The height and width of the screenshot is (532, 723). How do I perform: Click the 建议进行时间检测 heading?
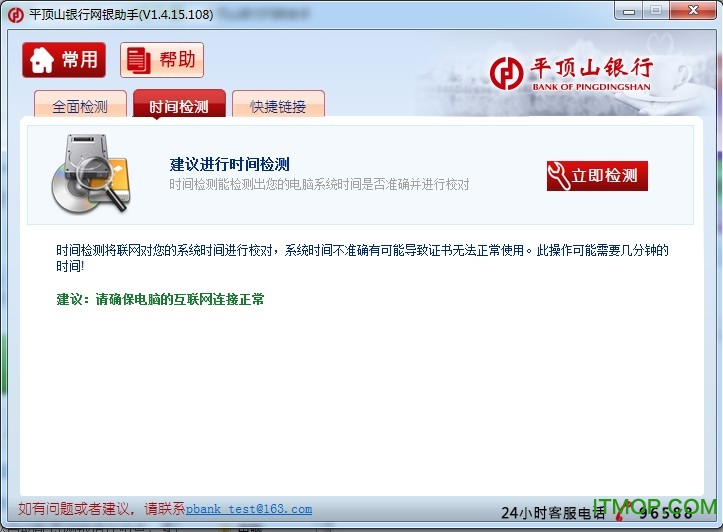pyautogui.click(x=230, y=164)
